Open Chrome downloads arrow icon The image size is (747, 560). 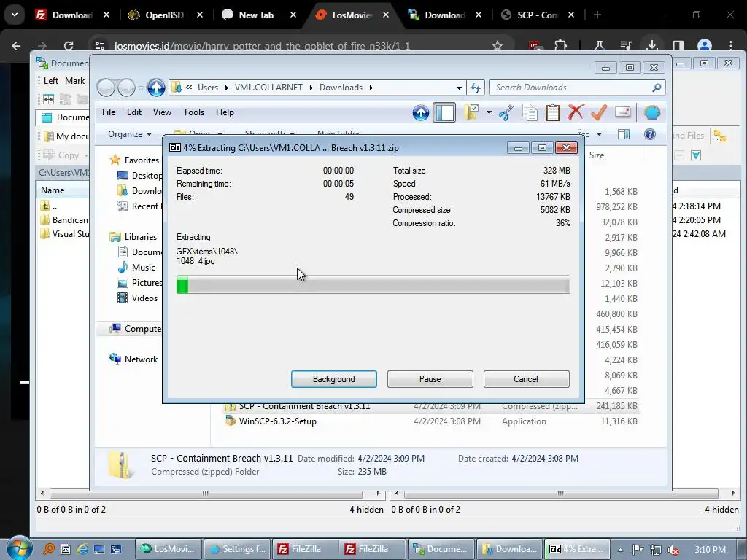click(x=652, y=46)
